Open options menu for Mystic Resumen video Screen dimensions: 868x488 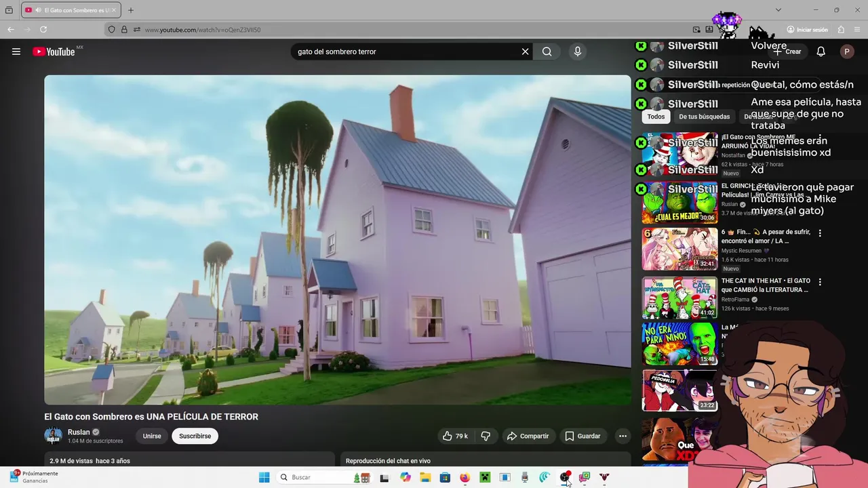[x=820, y=233]
